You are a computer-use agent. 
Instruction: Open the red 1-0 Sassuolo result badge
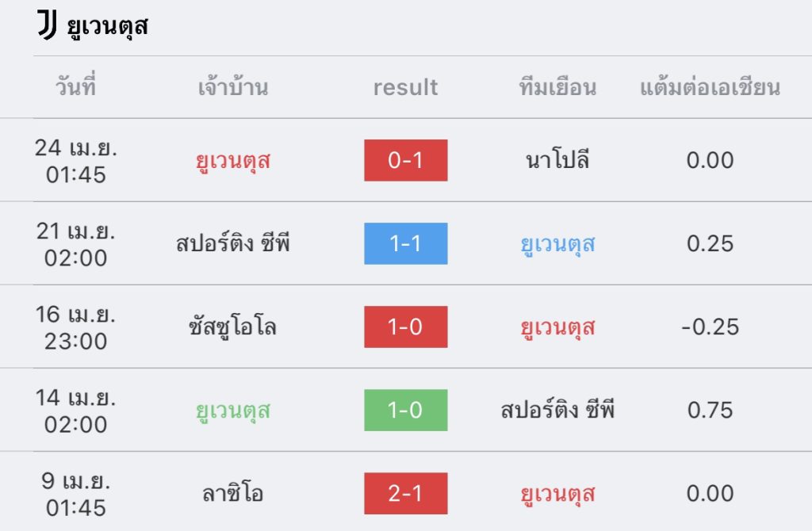click(x=405, y=327)
